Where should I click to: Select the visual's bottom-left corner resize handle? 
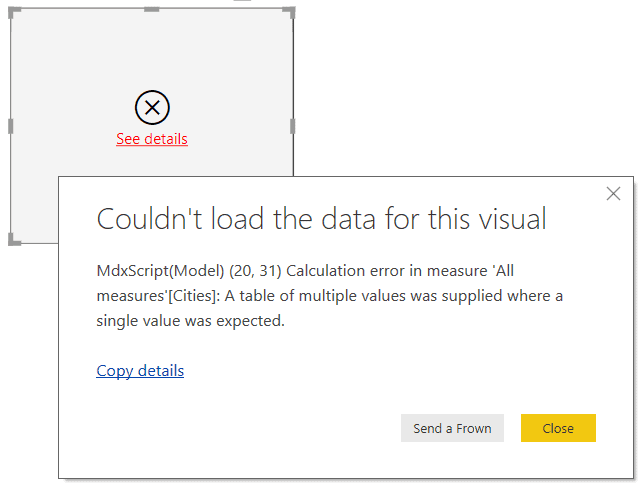pyautogui.click(x=13, y=239)
